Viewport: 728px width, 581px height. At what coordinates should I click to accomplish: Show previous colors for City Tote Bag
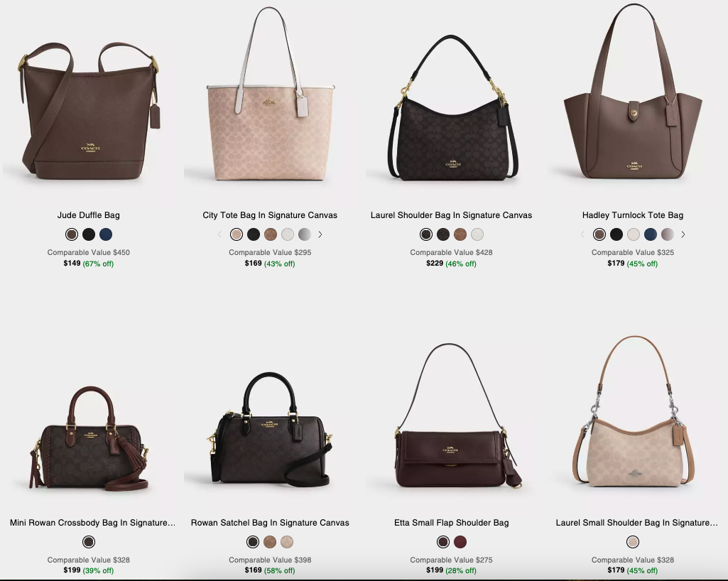(x=219, y=234)
